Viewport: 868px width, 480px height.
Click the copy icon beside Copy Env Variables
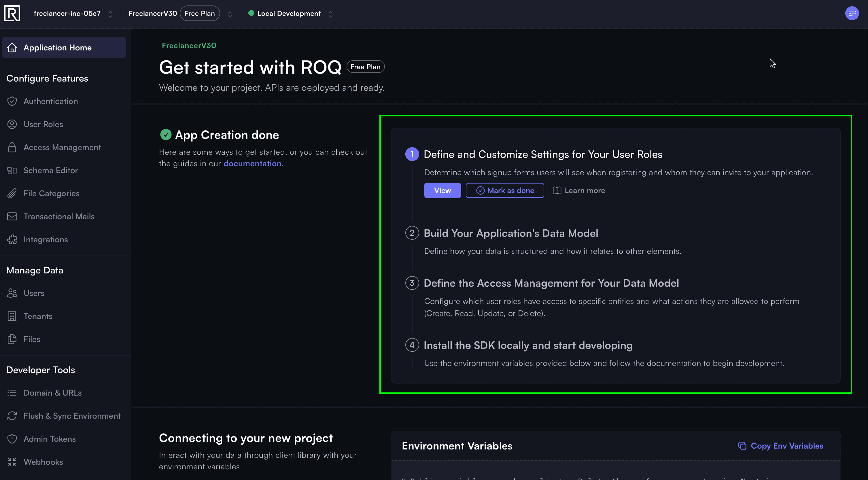click(x=742, y=446)
